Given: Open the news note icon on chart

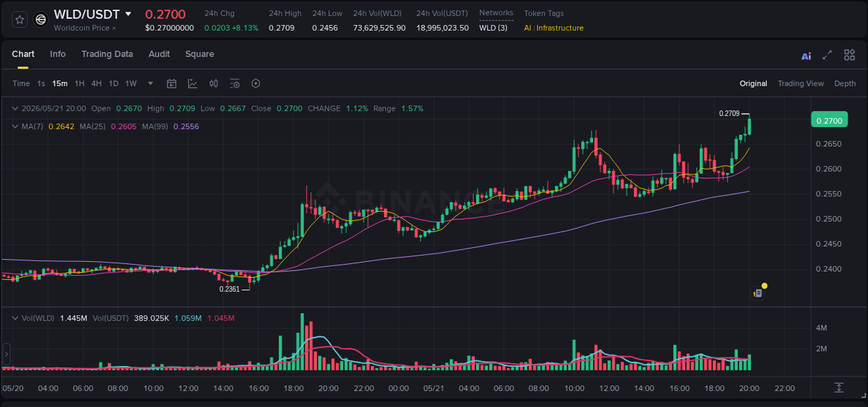Looking at the screenshot, I should [x=758, y=293].
